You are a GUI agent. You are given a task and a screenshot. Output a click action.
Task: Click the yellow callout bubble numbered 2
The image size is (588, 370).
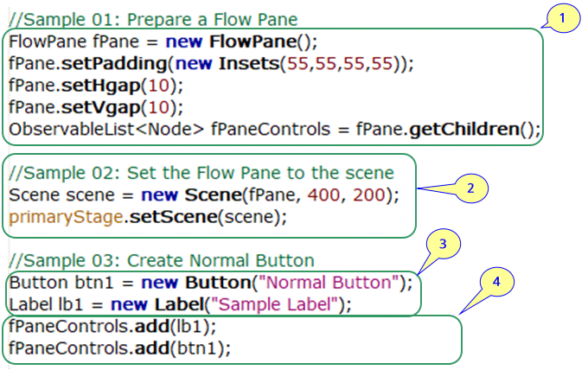470,188
